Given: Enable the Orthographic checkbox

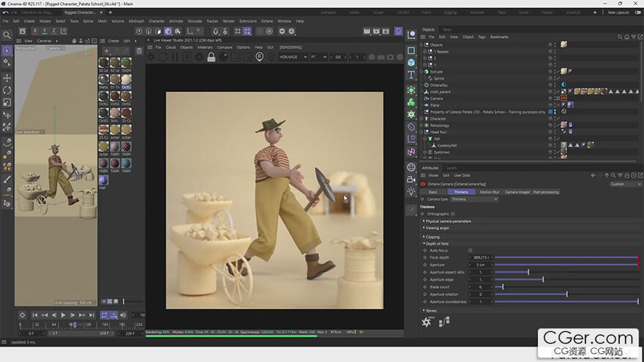Looking at the screenshot, I should click(x=452, y=214).
